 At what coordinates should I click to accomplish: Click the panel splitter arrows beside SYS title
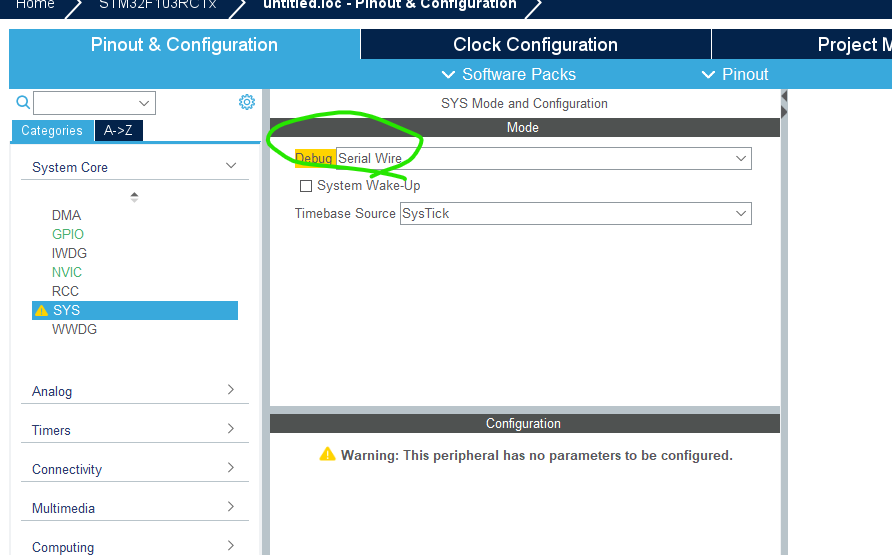(784, 104)
